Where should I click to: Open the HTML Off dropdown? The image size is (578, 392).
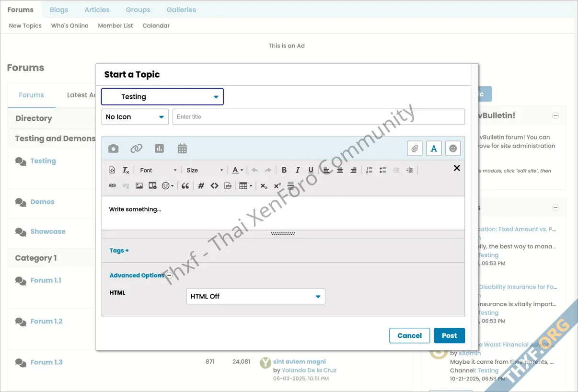point(255,296)
